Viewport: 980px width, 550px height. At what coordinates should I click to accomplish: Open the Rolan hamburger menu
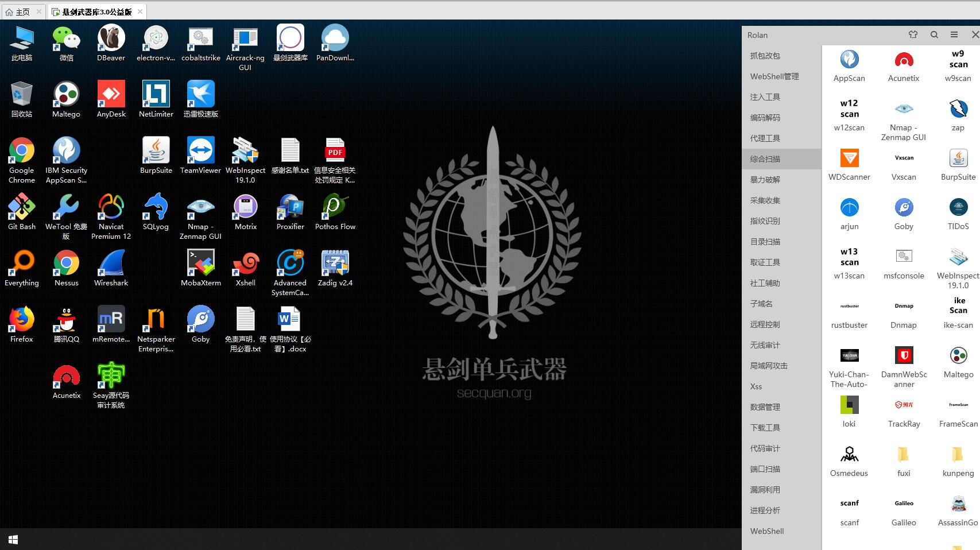click(954, 34)
